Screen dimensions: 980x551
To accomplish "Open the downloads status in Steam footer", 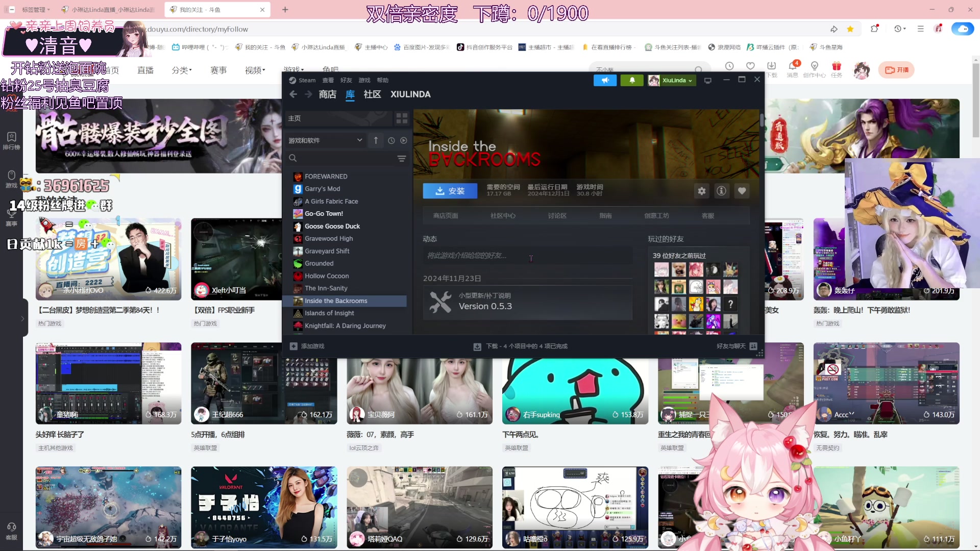I will [520, 346].
